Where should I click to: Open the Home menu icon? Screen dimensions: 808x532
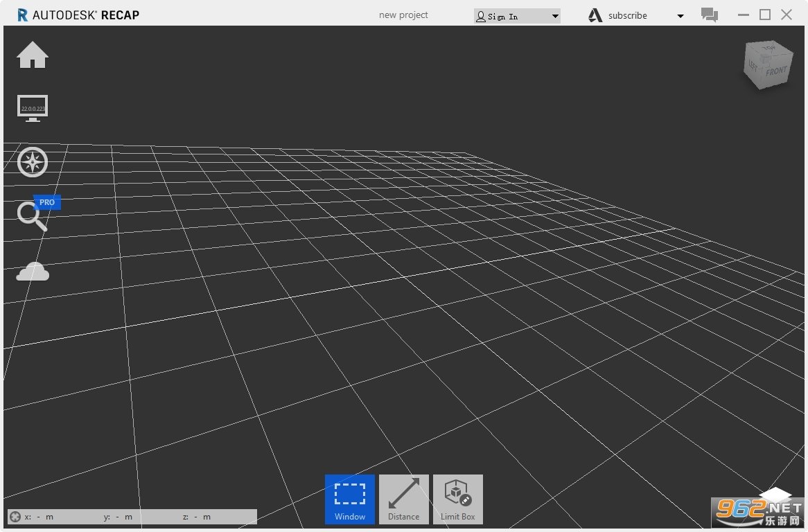coord(33,55)
